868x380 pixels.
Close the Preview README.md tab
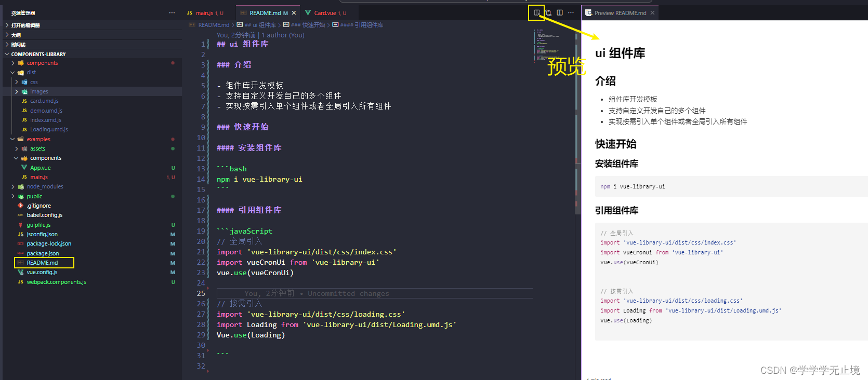652,13
